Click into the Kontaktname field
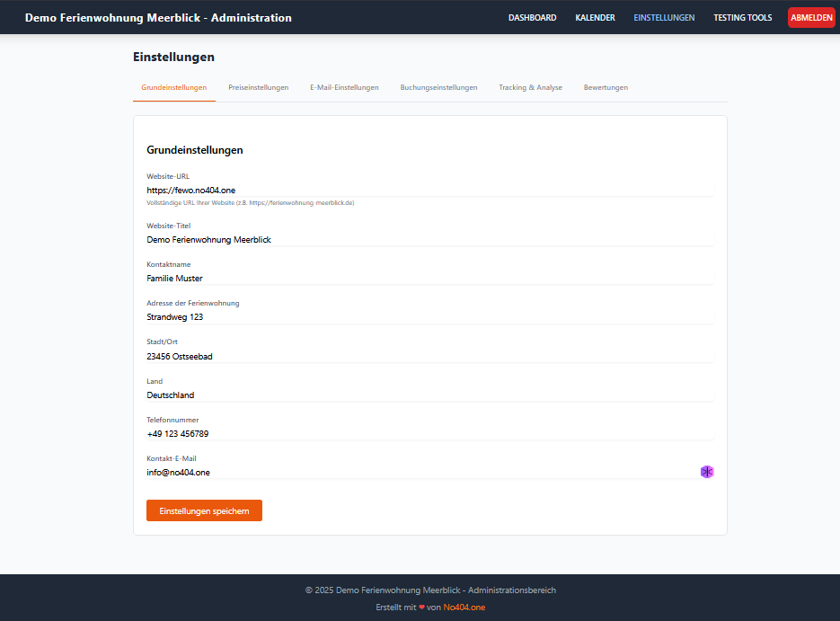Image resolution: width=840 pixels, height=621 pixels. 429,279
